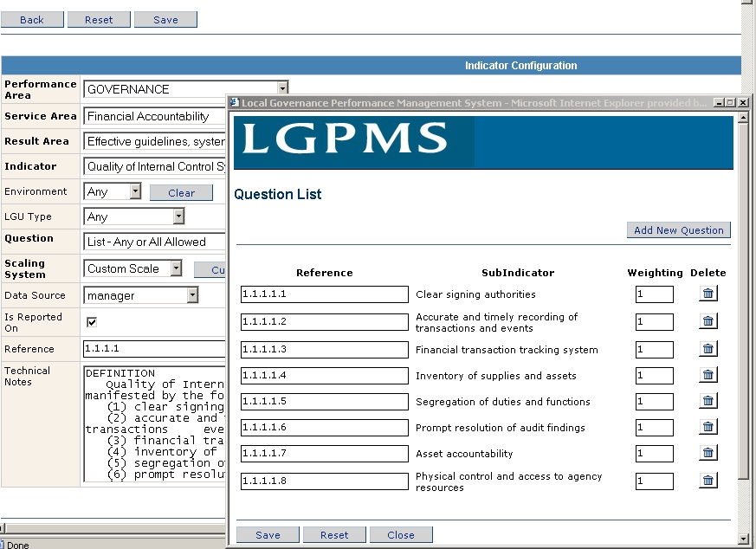Screen dimensions: 756x549
Task: Click the Question field showing List - Any or All Allowed
Action: [154, 242]
